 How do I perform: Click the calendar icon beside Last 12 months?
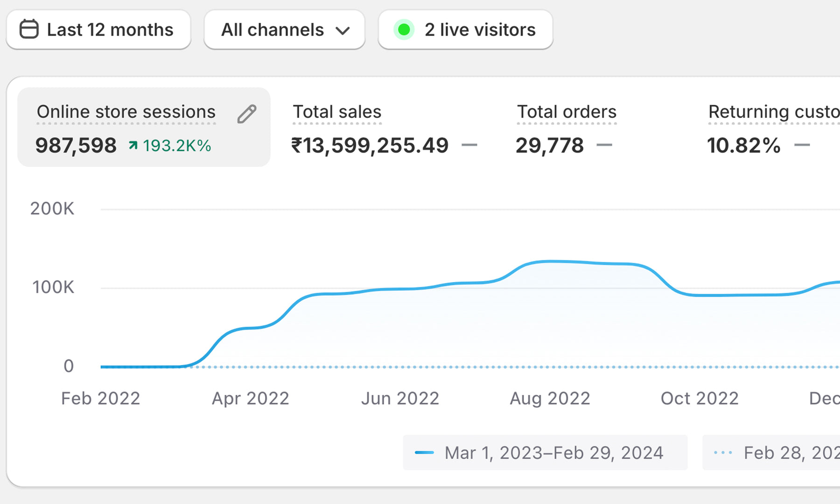(29, 29)
